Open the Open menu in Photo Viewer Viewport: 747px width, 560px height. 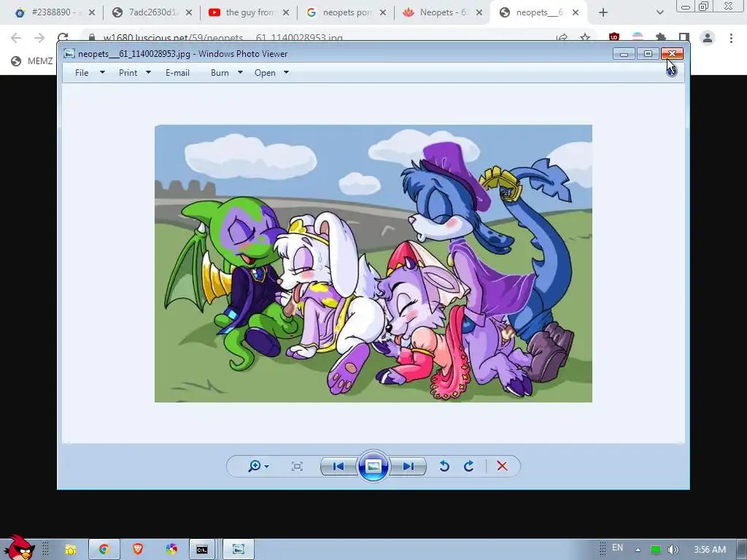pyautogui.click(x=265, y=73)
